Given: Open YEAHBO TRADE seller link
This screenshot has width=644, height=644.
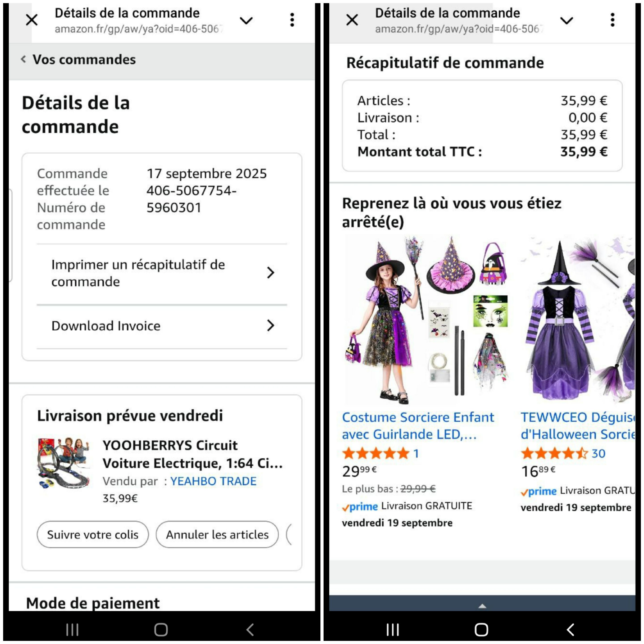Looking at the screenshot, I should coord(213,481).
